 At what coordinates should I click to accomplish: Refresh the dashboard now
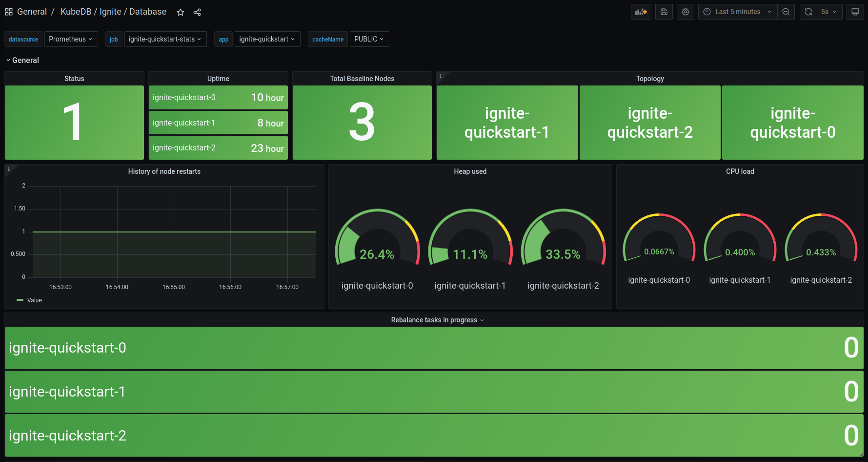(x=808, y=12)
